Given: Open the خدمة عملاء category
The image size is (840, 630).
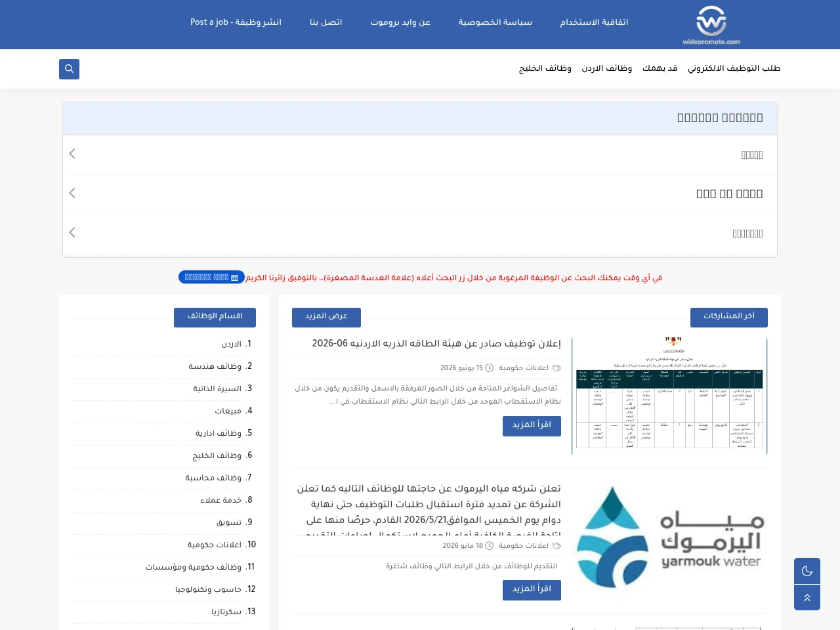Looking at the screenshot, I should [x=221, y=501].
